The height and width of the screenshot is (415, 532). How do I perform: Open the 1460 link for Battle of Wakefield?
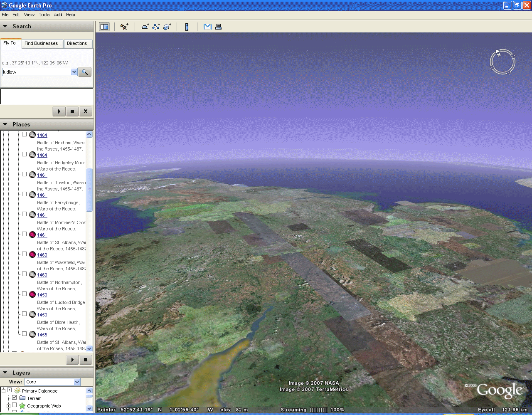coord(42,255)
